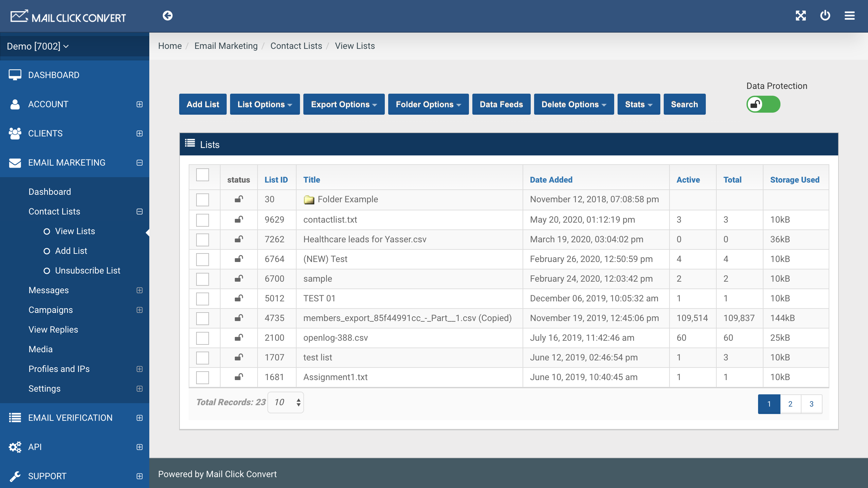Click the power logout icon
868x488 pixels.
825,16
